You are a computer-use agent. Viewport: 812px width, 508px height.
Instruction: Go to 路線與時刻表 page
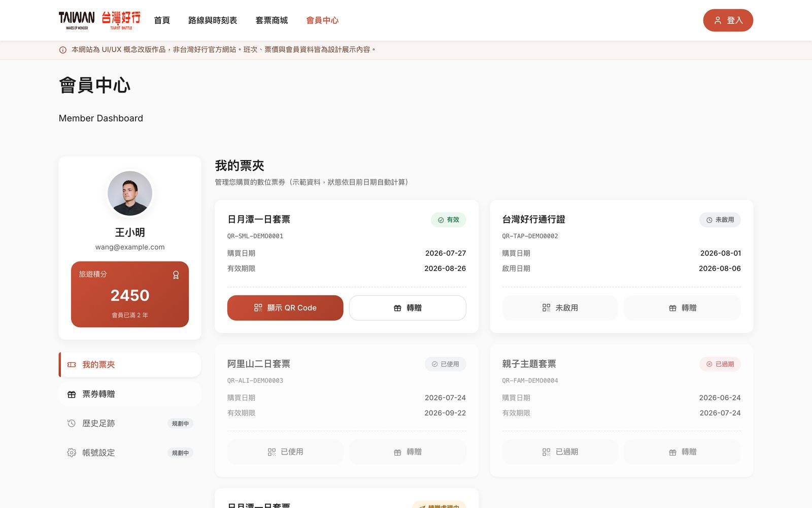(x=213, y=20)
